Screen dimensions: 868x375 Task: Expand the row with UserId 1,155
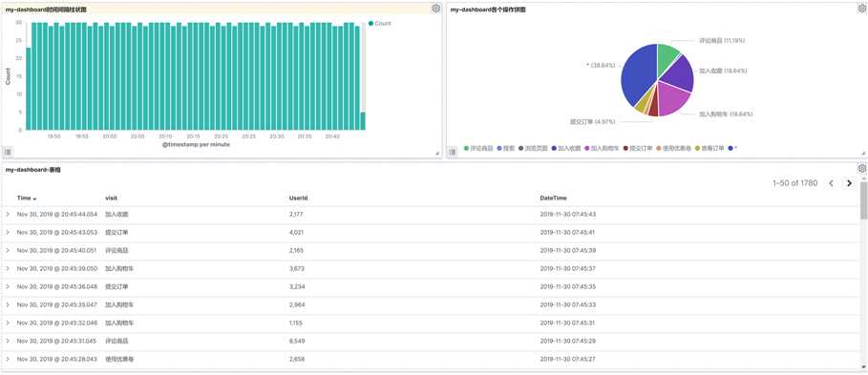(8, 323)
